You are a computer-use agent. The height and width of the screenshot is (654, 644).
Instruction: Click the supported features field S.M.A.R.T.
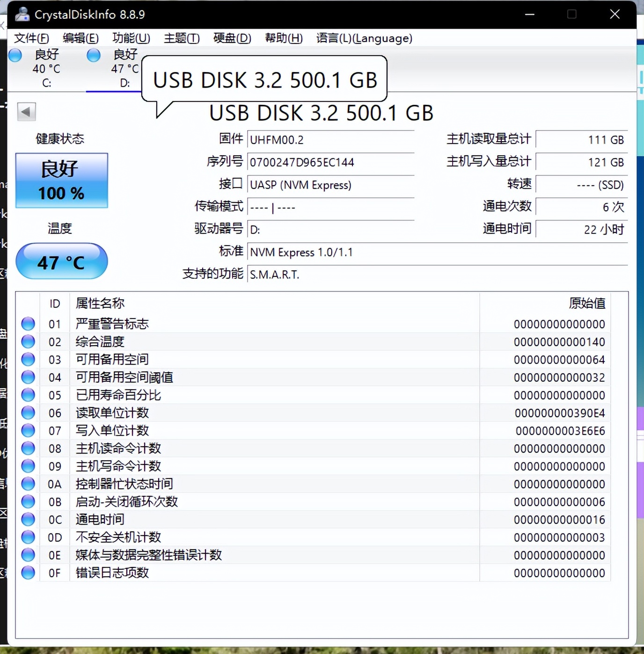click(437, 275)
